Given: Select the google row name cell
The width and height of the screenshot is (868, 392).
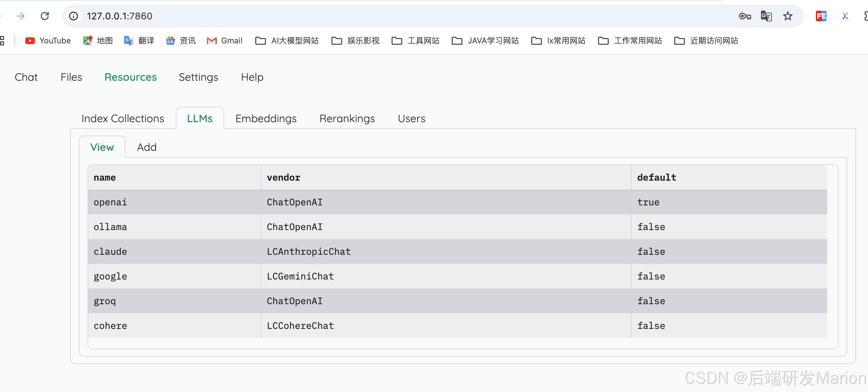Looking at the screenshot, I should (x=174, y=276).
